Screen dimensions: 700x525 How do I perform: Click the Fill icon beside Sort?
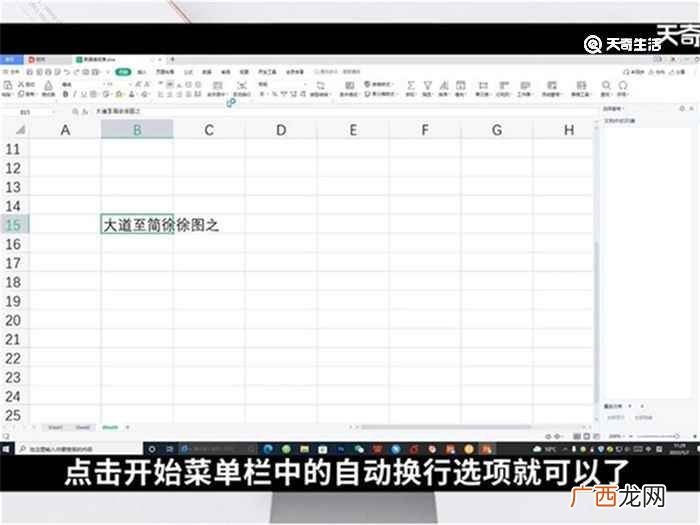[460, 85]
